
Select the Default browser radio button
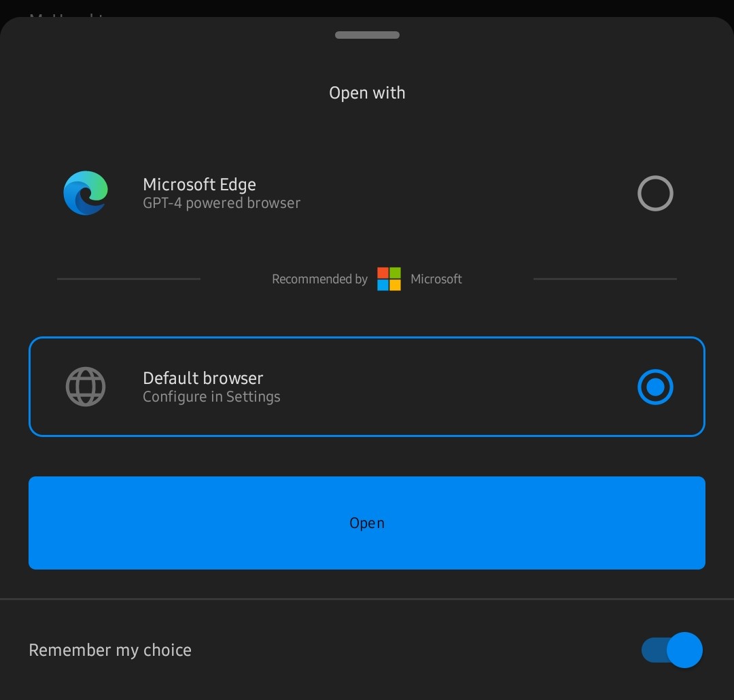tap(655, 387)
